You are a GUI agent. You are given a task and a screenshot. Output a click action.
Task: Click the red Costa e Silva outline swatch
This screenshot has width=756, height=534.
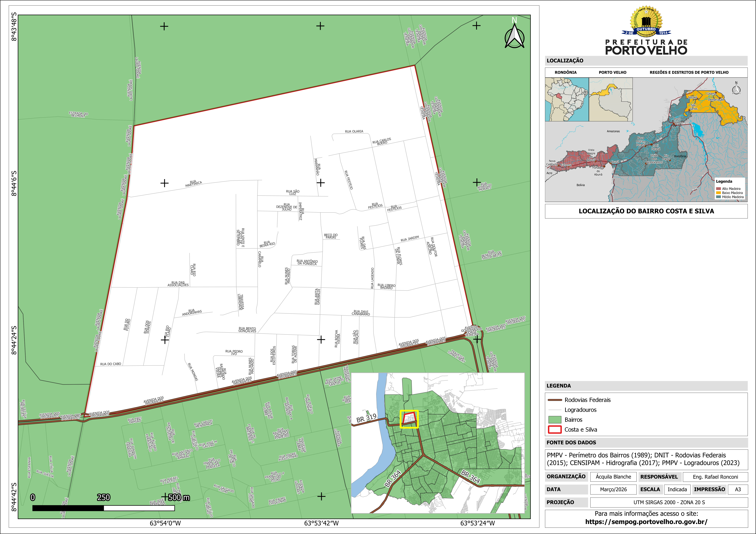coord(555,430)
